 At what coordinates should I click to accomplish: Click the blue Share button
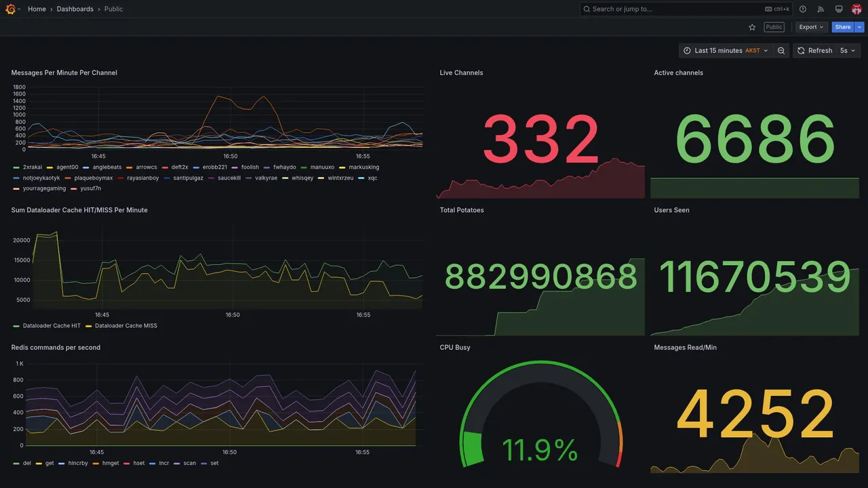click(843, 27)
